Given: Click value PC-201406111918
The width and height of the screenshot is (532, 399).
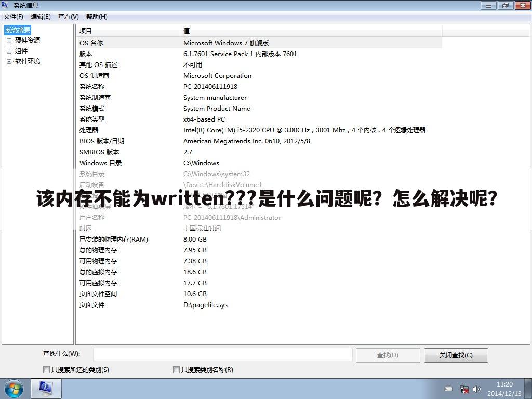Looking at the screenshot, I should coord(210,87).
